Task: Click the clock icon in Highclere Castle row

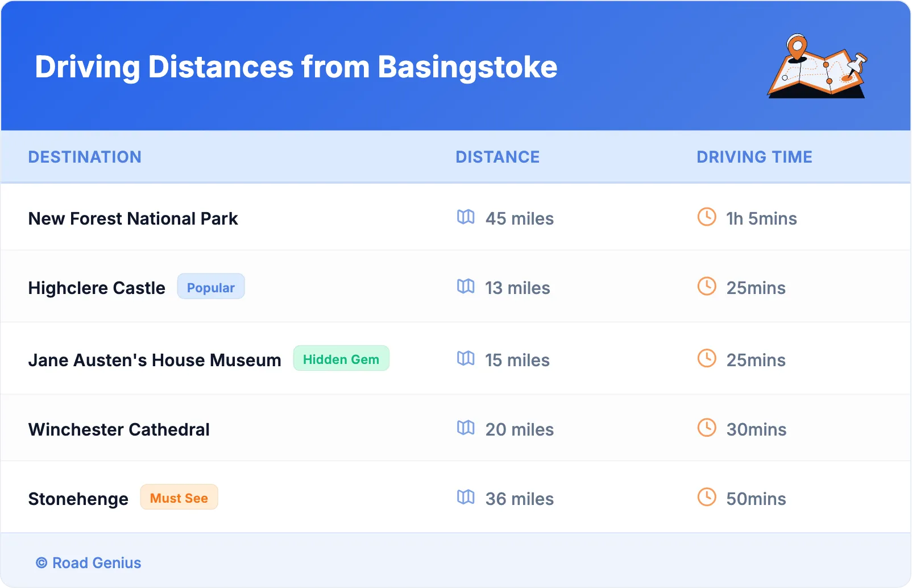Action: 707,287
